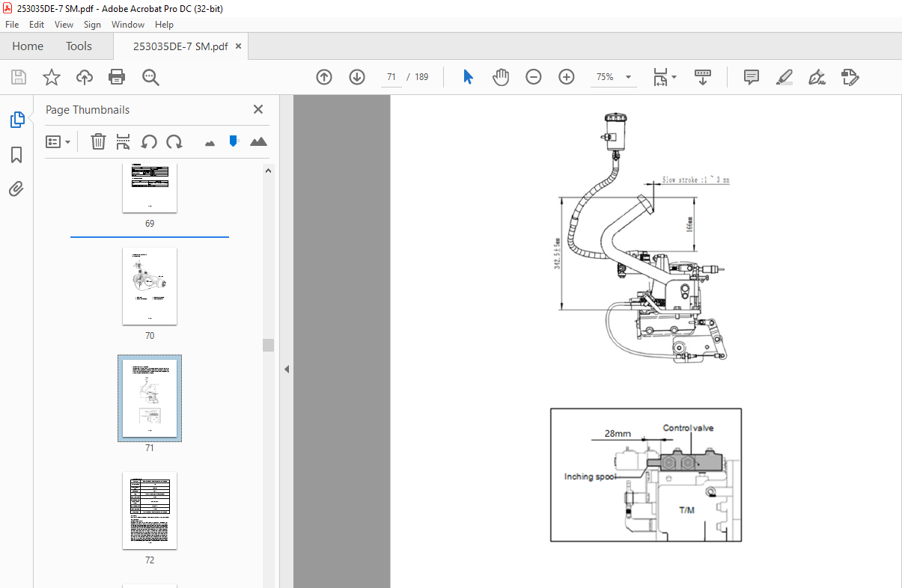Click the "Page Thumbnails" panel title
902x588 pixels.
point(88,110)
